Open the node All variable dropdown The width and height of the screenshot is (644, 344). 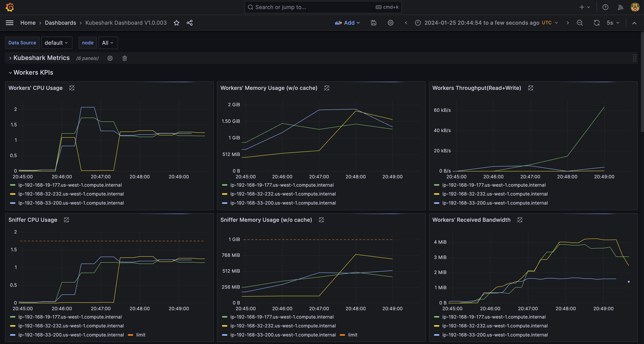(x=108, y=43)
